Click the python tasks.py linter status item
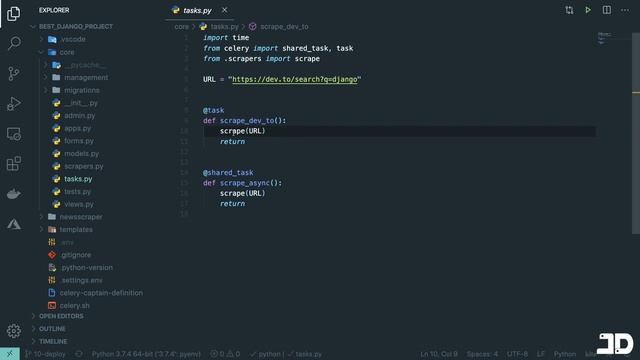 286,354
